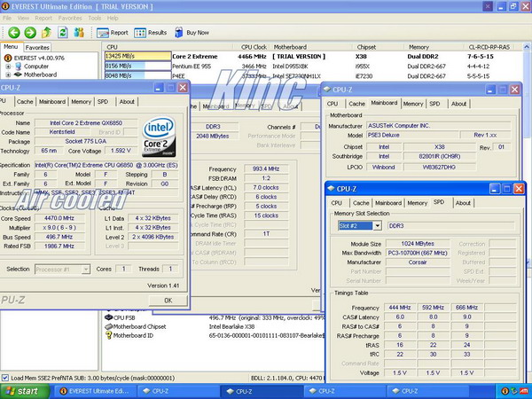Expand the Computer tree node
532x399 pixels.
(x=10, y=66)
